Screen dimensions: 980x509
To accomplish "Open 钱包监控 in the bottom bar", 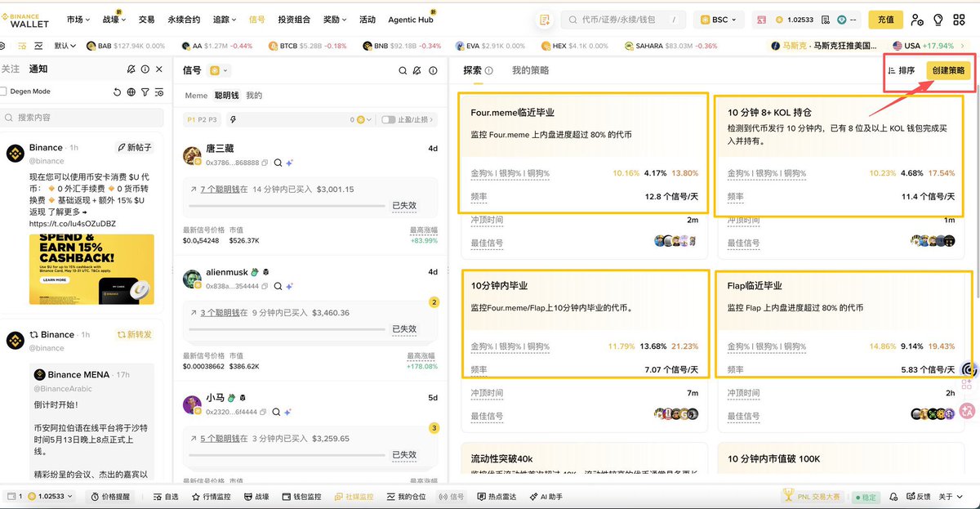I will (301, 496).
